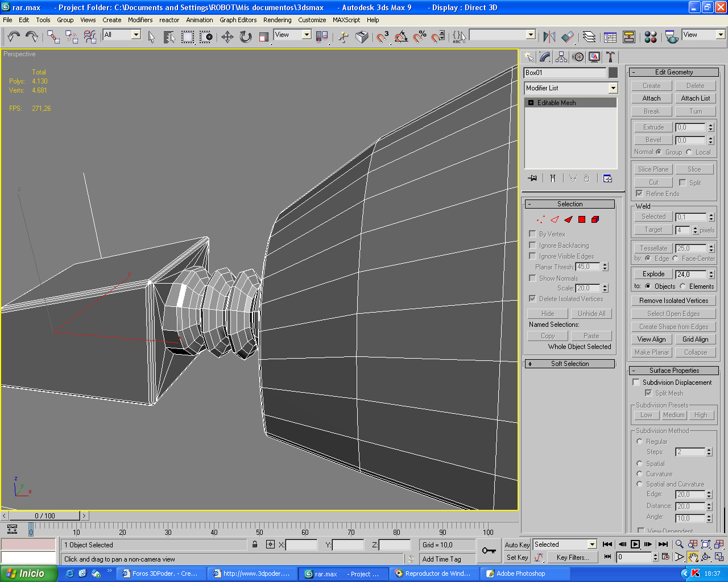Choose Polygon sub-object selection level
The image size is (728, 582).
(582, 219)
